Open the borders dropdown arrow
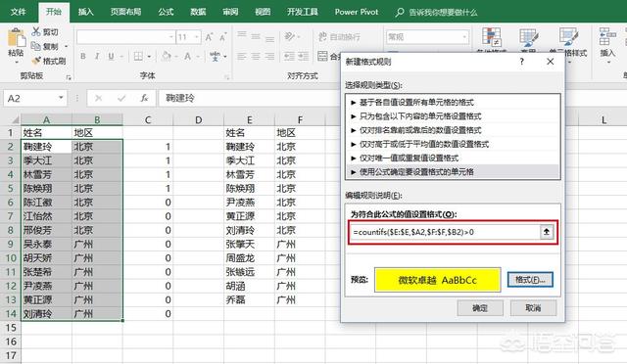The image size is (627, 364). pyautogui.click(x=149, y=57)
